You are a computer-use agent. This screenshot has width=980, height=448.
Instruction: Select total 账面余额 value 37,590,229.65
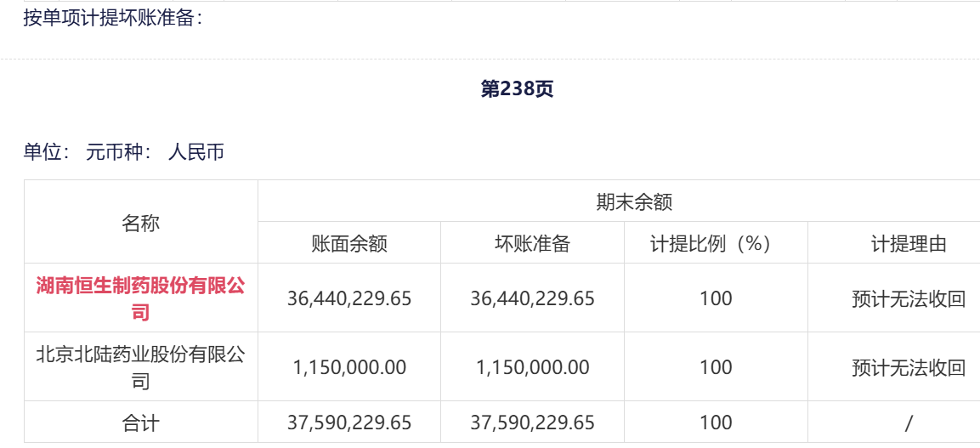click(x=349, y=422)
